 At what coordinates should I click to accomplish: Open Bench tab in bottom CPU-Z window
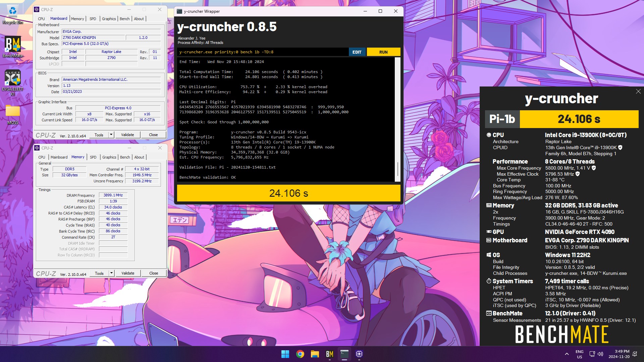tap(125, 157)
